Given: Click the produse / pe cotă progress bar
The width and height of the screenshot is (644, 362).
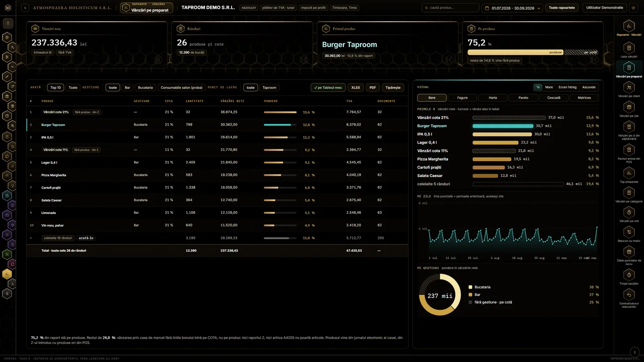Looking at the screenshot, I should [x=533, y=52].
